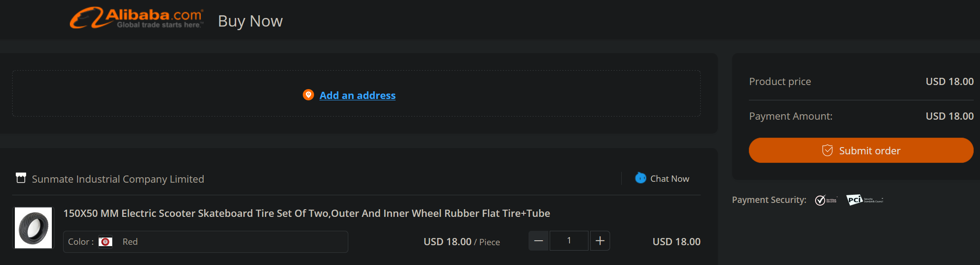Click the Buy Now page heading
Image resolution: width=980 pixels, height=265 pixels.
pos(250,21)
